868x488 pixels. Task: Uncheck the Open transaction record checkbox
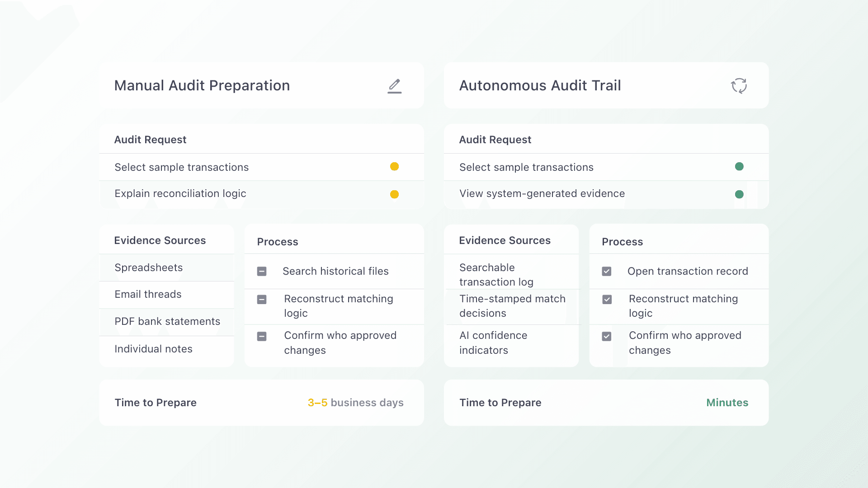[x=607, y=272]
